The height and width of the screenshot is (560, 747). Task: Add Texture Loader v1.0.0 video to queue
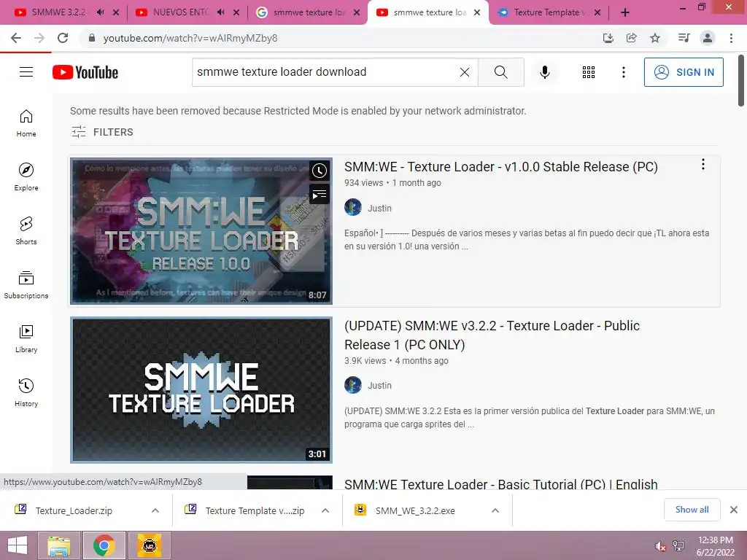(320, 194)
